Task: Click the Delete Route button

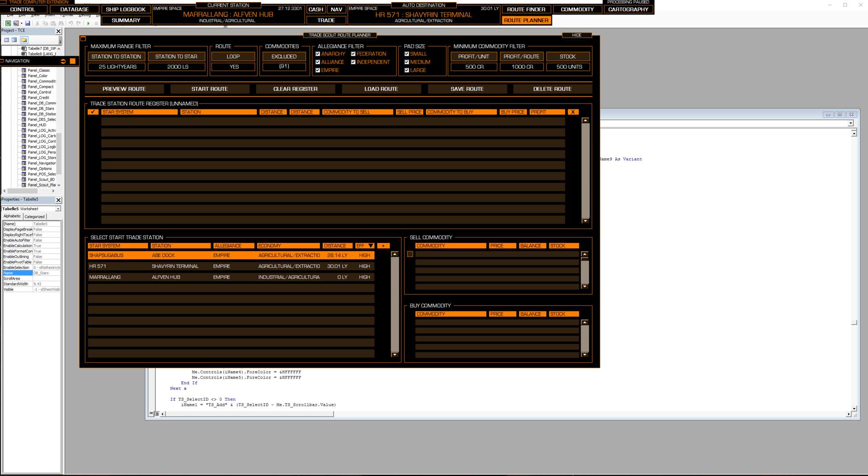Action: pyautogui.click(x=552, y=89)
